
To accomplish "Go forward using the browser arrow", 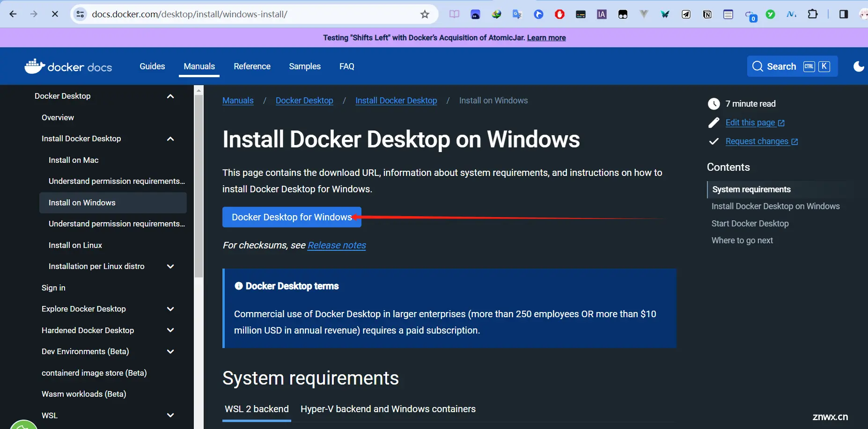I will (34, 14).
